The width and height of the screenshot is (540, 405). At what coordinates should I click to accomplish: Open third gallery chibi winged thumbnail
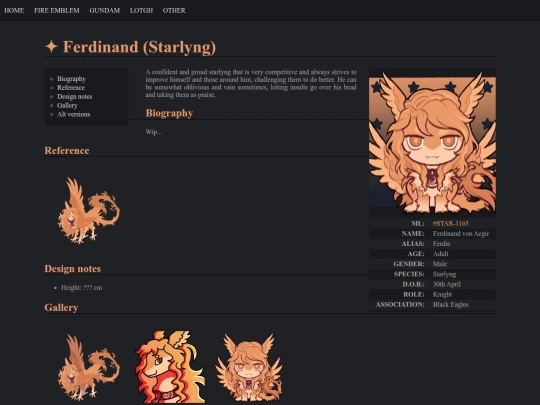tap(249, 367)
